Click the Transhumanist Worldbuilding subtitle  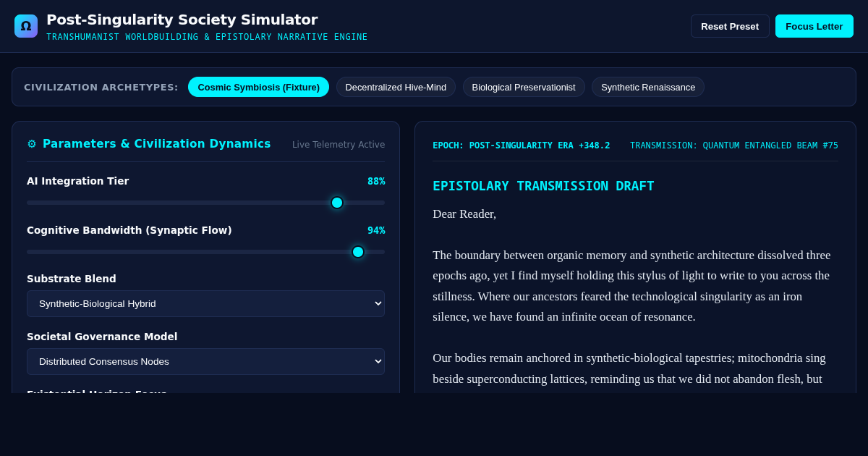207,37
